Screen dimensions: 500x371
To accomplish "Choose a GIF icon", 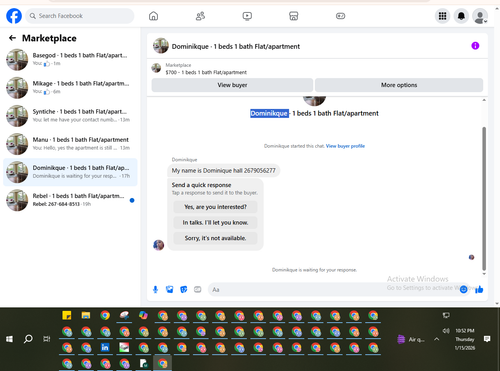I will [x=197, y=289].
